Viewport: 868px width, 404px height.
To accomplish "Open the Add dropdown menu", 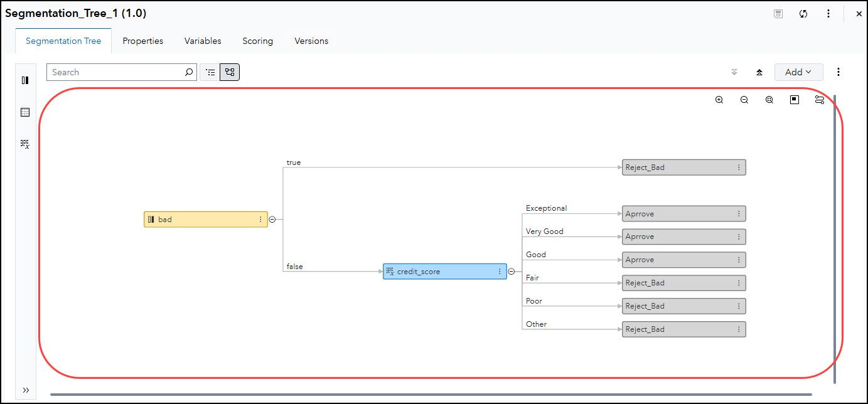I will pos(798,72).
